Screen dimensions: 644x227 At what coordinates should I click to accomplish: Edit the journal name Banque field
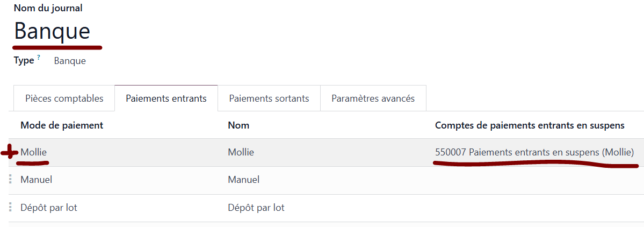coord(52,31)
